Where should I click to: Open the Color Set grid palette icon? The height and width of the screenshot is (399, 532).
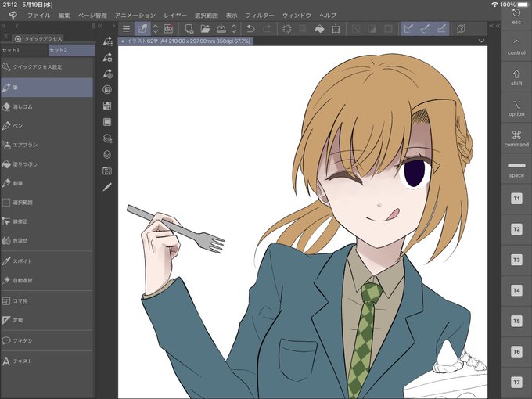[x=107, y=106]
